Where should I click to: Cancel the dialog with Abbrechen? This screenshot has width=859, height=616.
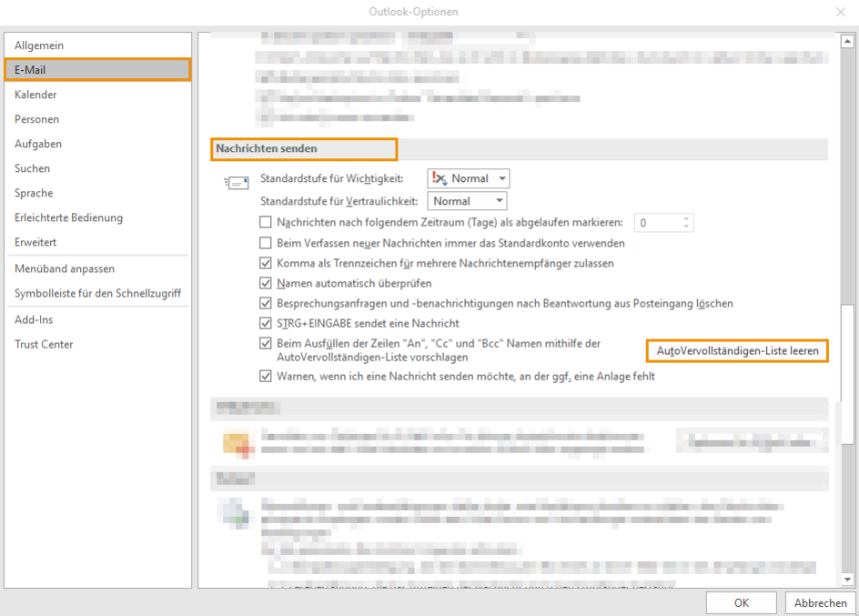820,603
